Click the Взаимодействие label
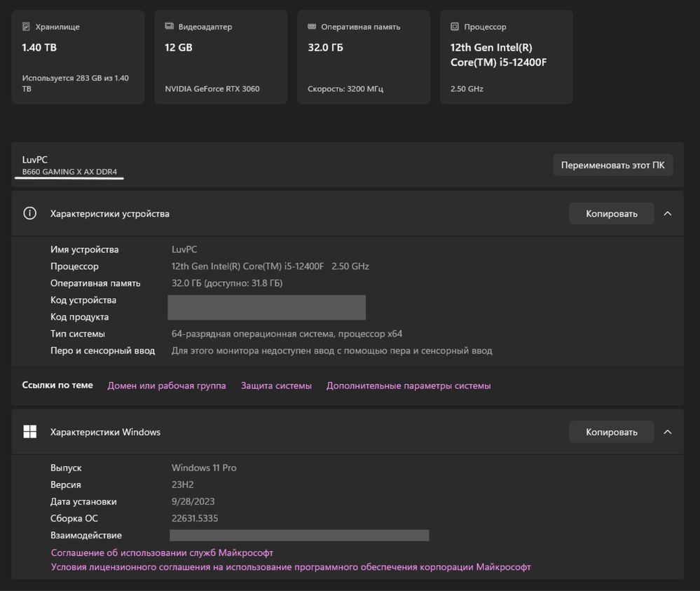700x591 pixels. click(x=86, y=535)
